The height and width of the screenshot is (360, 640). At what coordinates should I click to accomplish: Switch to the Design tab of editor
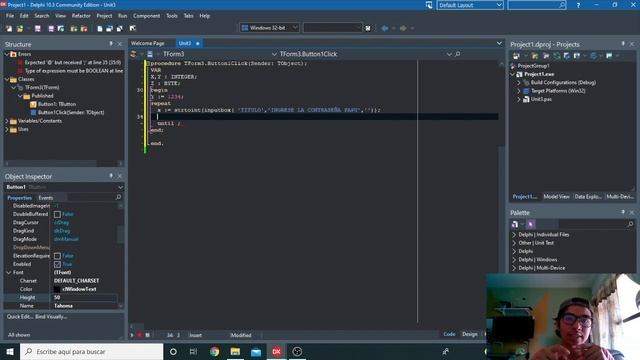pos(470,334)
